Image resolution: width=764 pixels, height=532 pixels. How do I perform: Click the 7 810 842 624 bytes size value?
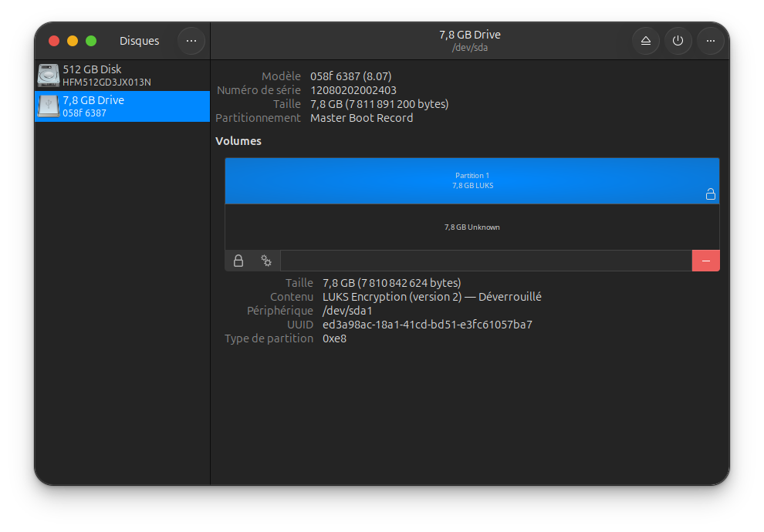pyautogui.click(x=392, y=283)
